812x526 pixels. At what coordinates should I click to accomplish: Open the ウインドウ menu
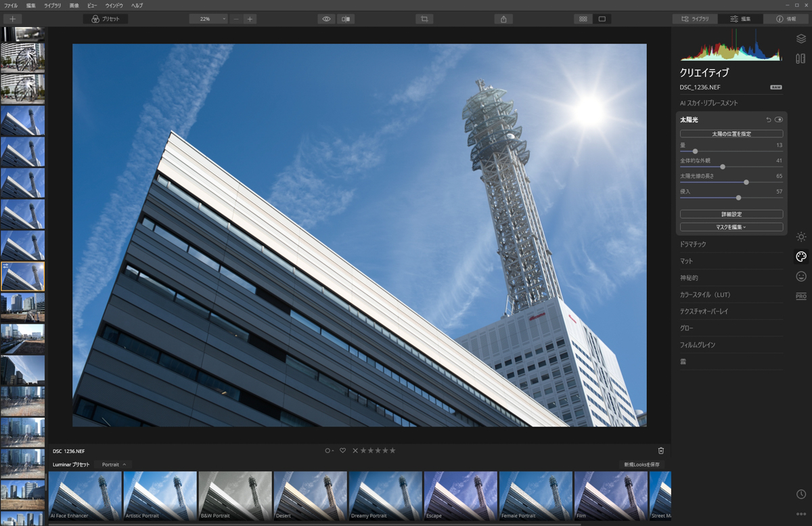tap(114, 5)
